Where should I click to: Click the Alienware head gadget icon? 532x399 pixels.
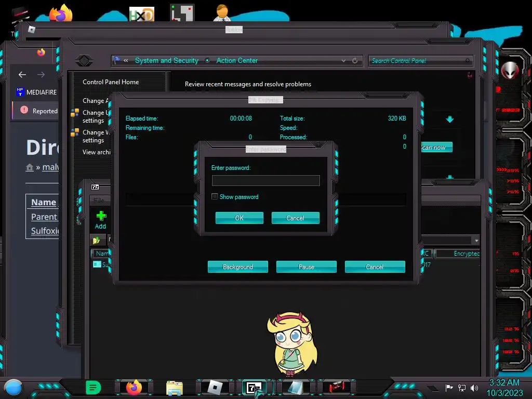[x=510, y=70]
